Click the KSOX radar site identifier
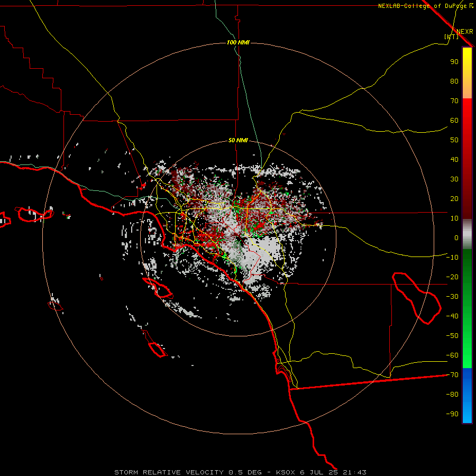This screenshot has height=476, width=476. click(x=286, y=472)
